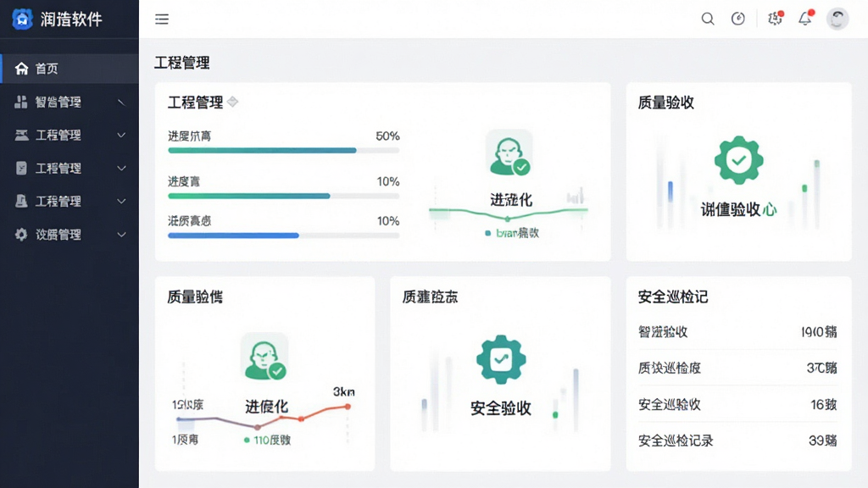Click the 3km label on the line chart
This screenshot has width=868, height=488.
[x=344, y=391]
